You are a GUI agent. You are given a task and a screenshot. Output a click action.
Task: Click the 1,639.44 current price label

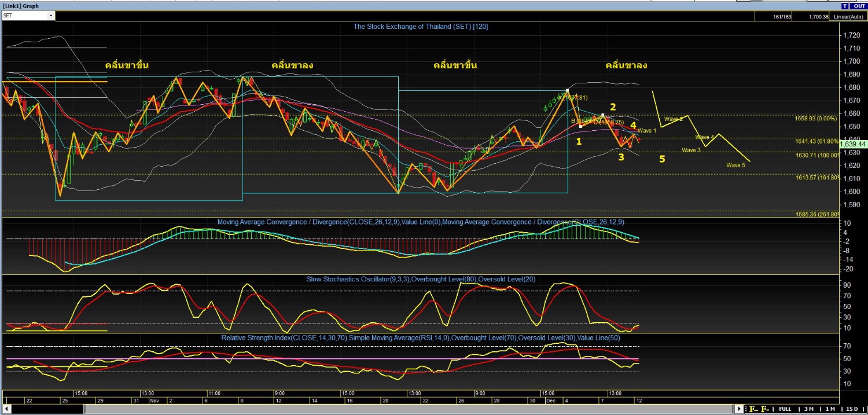coord(852,144)
